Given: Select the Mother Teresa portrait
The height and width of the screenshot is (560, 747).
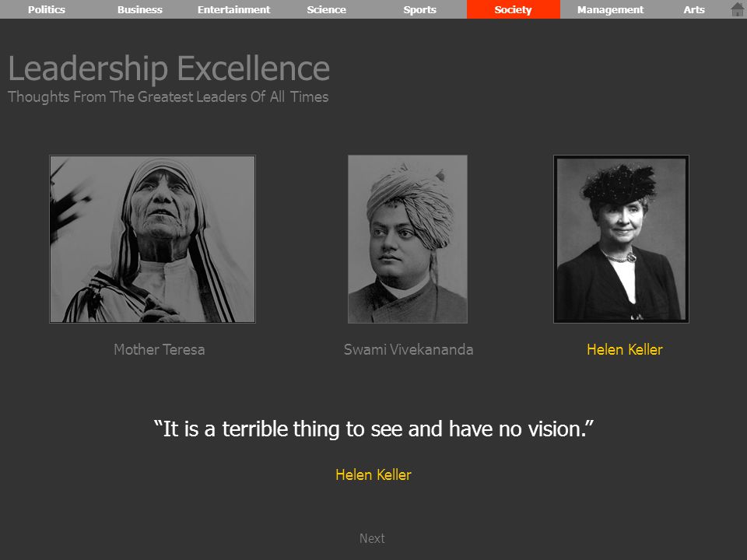Looking at the screenshot, I should pyautogui.click(x=153, y=239).
